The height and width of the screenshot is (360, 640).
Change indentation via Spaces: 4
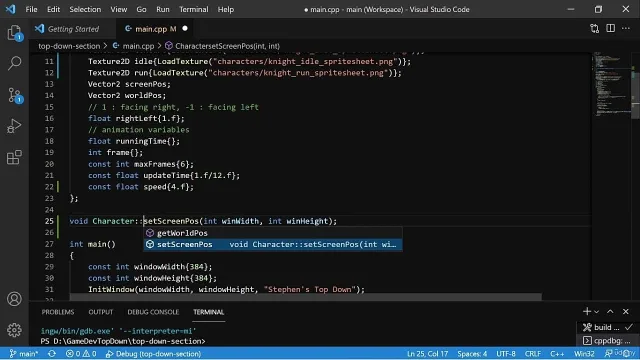472,353
